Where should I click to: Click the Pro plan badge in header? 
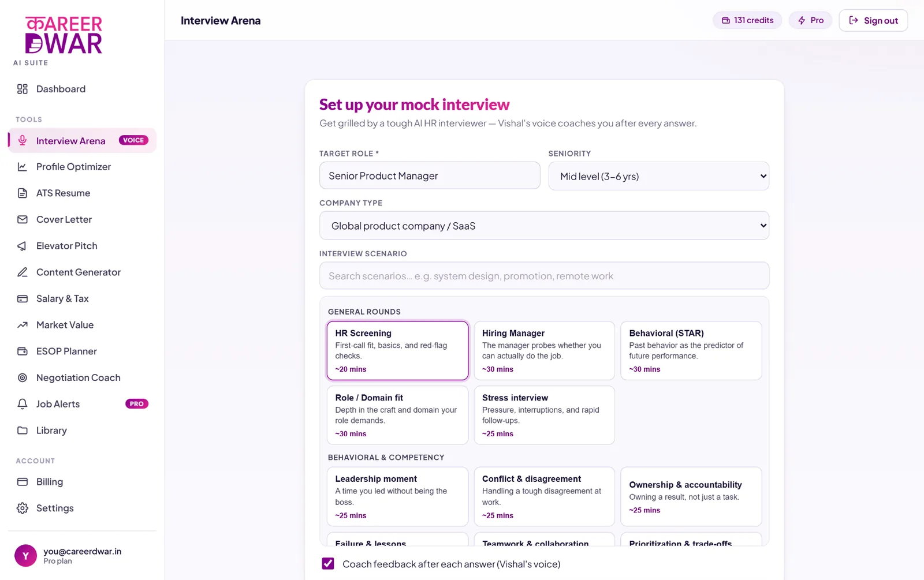(x=811, y=21)
